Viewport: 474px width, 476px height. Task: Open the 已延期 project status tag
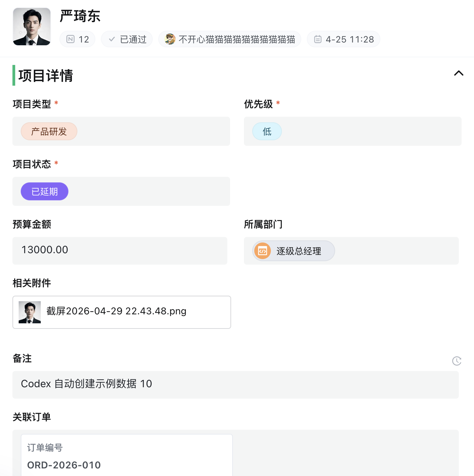pyautogui.click(x=45, y=191)
